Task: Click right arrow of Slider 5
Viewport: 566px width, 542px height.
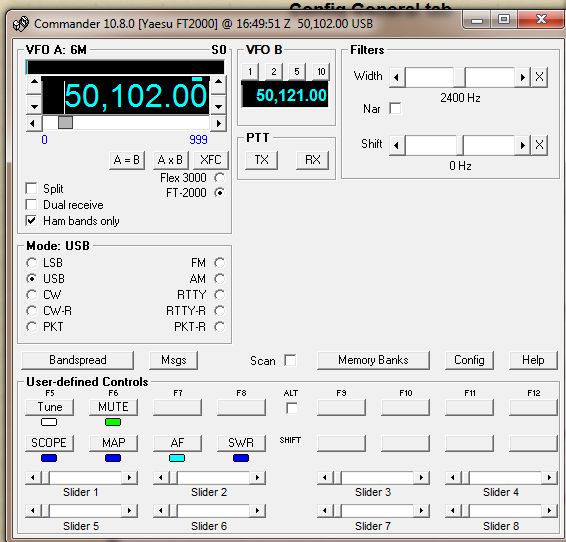Action: pyautogui.click(x=129, y=511)
